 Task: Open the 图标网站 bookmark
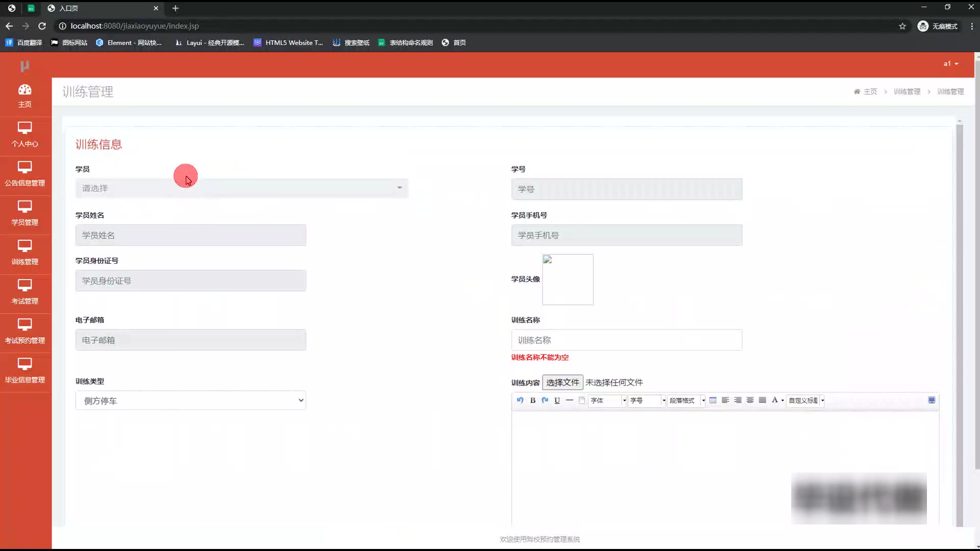tap(69, 43)
